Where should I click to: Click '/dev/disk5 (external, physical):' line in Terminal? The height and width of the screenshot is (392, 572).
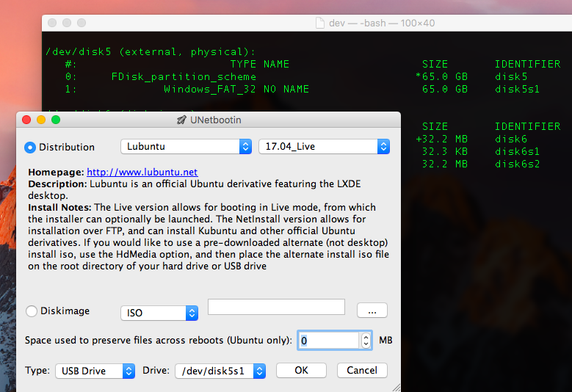pos(151,52)
